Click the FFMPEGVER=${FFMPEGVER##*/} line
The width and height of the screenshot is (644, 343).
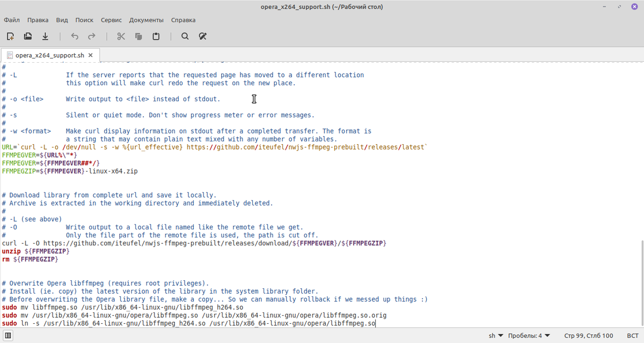coord(51,163)
